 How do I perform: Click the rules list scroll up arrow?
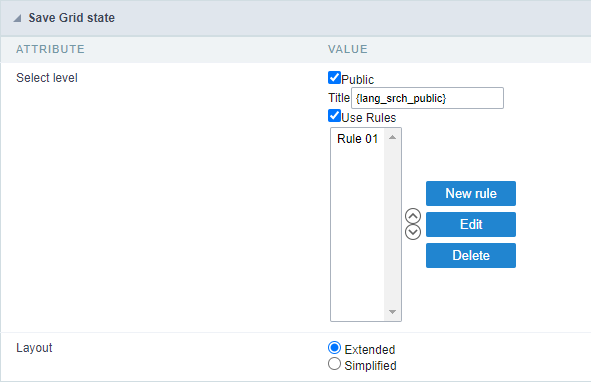coord(392,137)
